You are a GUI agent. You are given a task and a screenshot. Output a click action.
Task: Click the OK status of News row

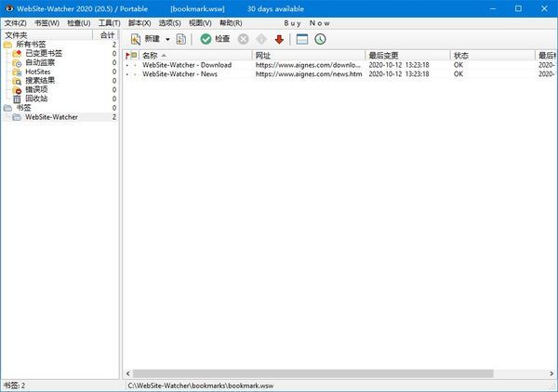458,74
